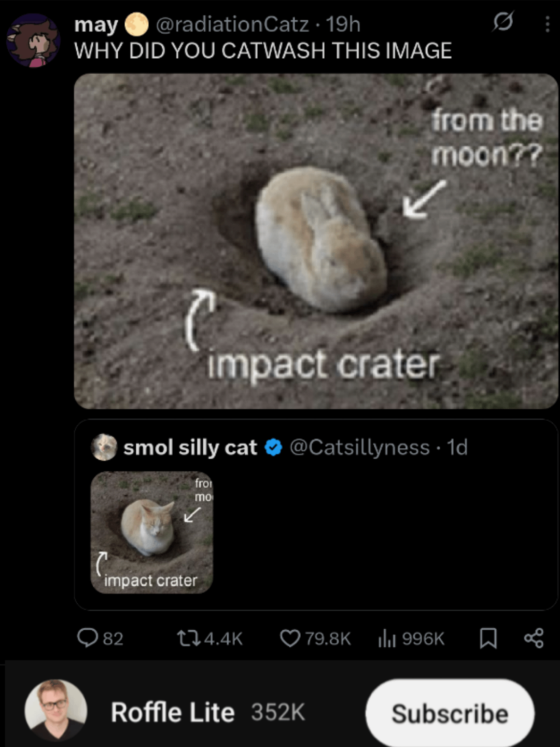This screenshot has height=747, width=560.
Task: Open the @Catsillyness handle
Action: click(359, 447)
